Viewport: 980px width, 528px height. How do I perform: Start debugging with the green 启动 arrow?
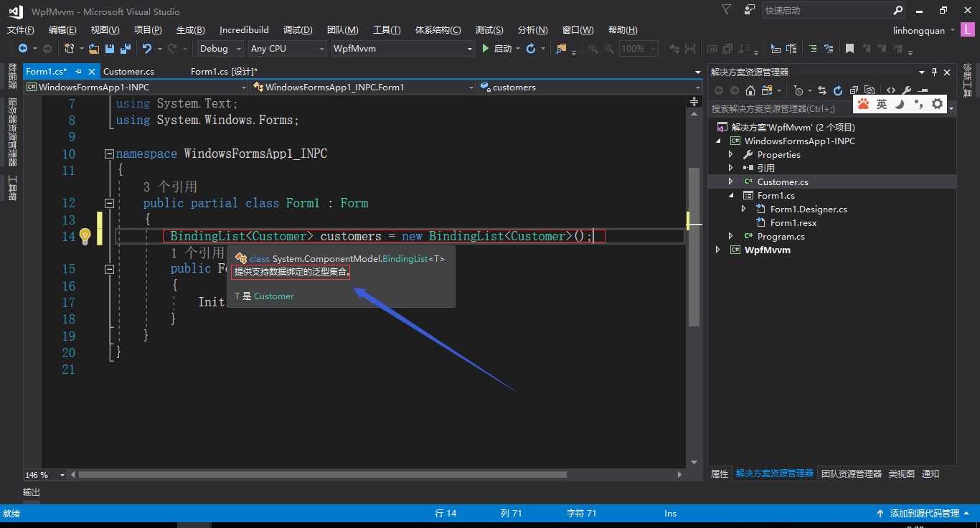tap(486, 49)
